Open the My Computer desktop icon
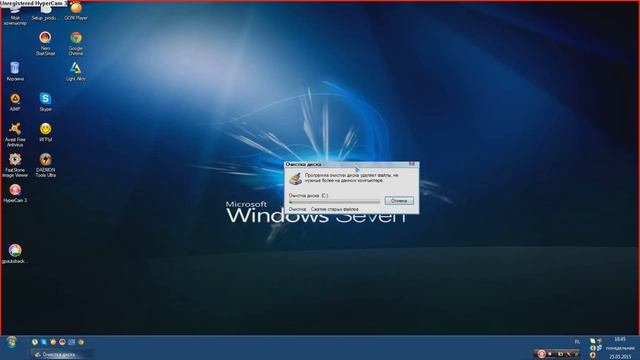 [x=15, y=15]
